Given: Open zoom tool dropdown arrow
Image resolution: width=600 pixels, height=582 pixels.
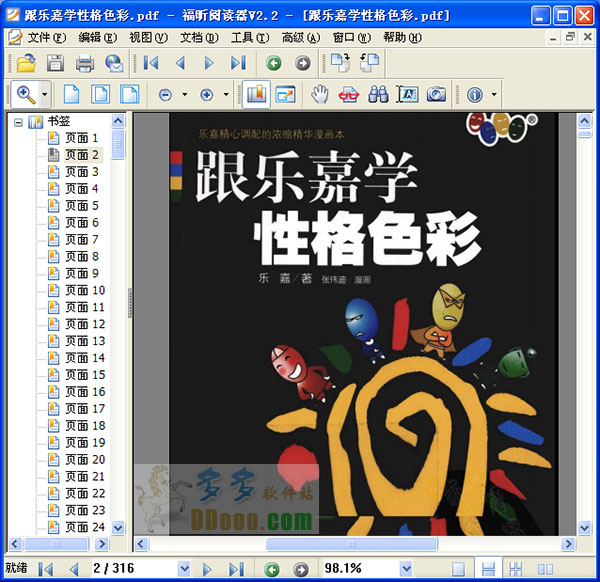Looking at the screenshot, I should tap(45, 94).
